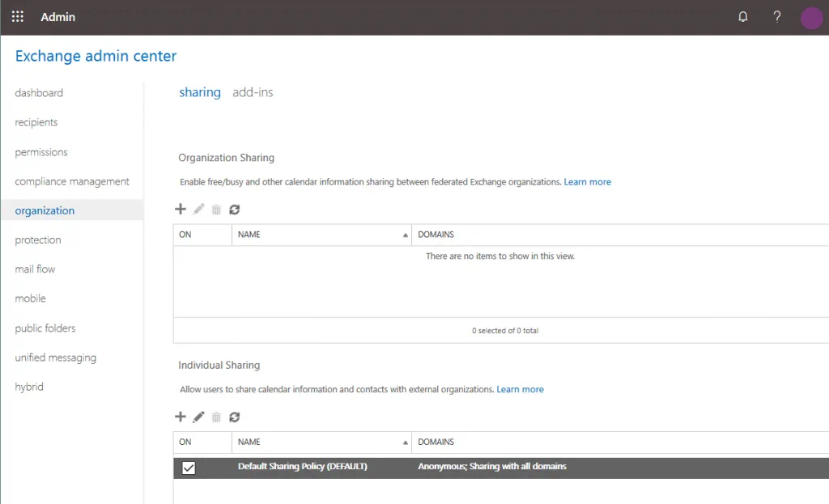Sort Individual Sharing by NAME column

321,443
